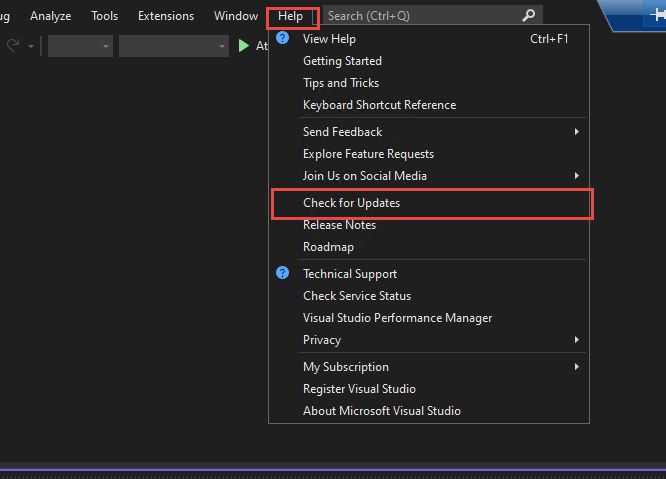Click the Search (Ctrl+Q) box
This screenshot has width=666, height=479.
432,16
